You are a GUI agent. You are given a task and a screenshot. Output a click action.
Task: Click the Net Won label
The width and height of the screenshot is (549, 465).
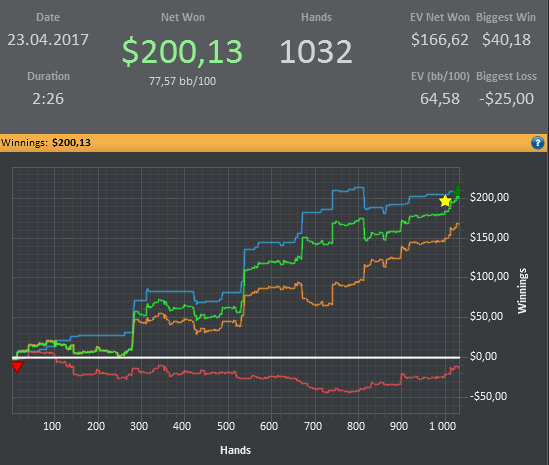183,17
